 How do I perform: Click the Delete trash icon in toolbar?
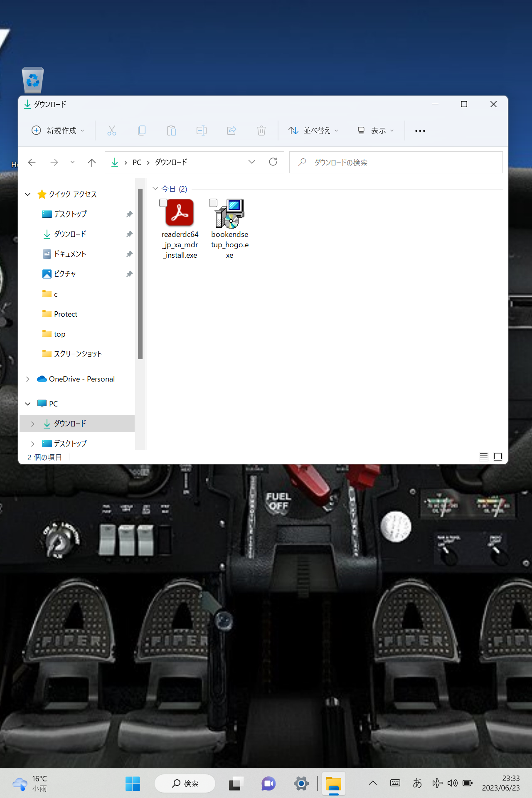pos(261,131)
